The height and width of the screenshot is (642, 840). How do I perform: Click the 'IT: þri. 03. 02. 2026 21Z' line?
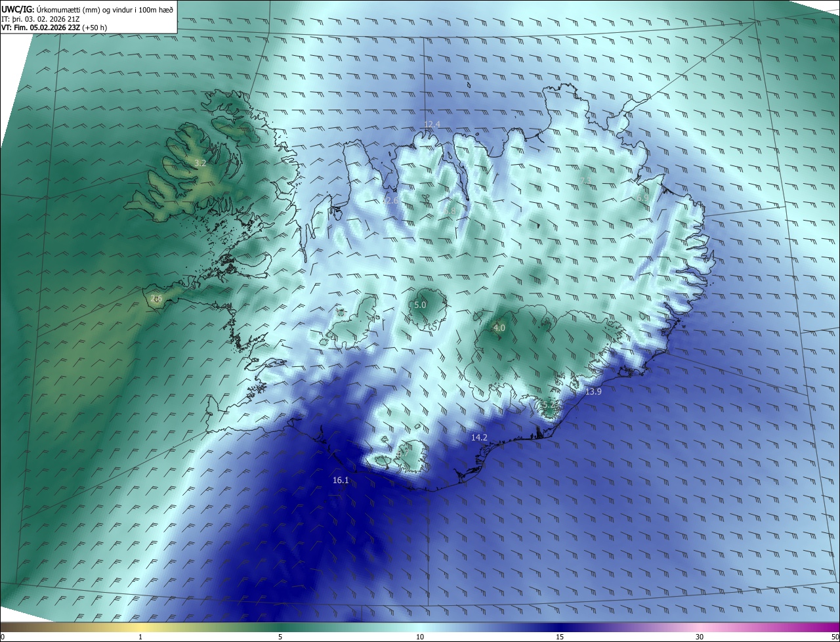[x=41, y=19]
